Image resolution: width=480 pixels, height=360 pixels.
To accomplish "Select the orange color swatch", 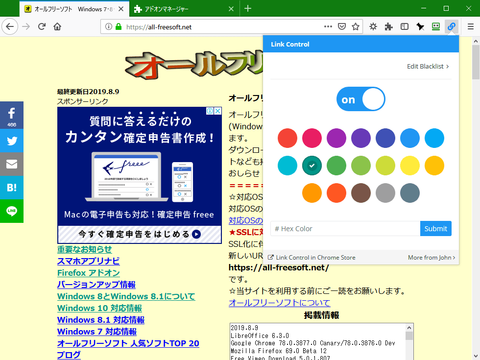I will point(312,193).
